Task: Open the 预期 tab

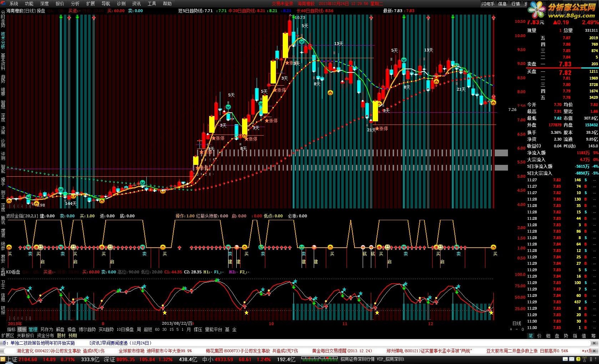Action: [73, 335]
